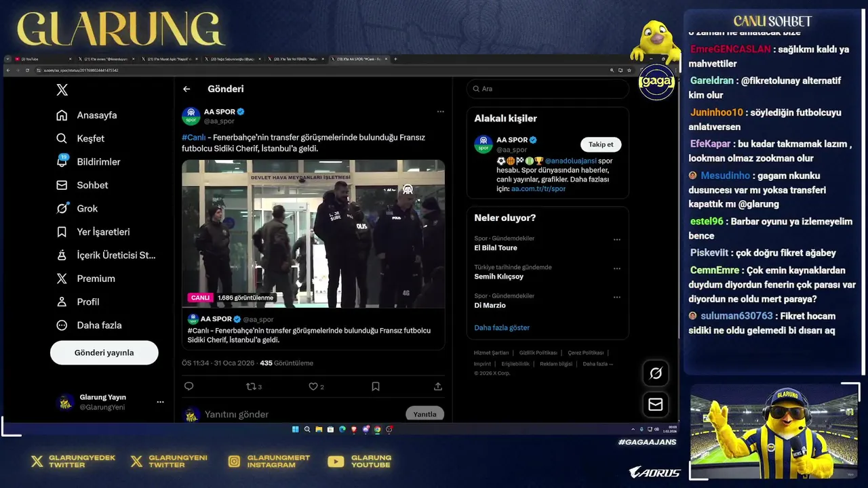868x488 pixels.
Task: Click the reply comment icon
Action: click(189, 386)
